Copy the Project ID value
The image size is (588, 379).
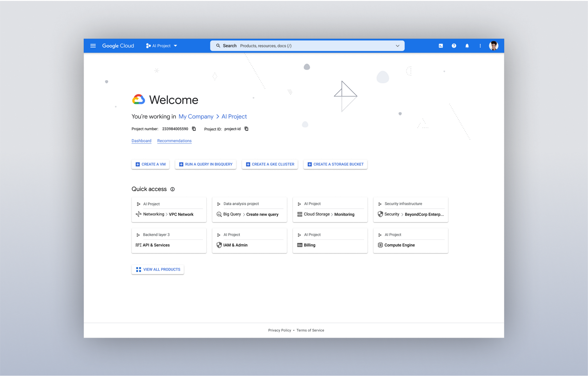pyautogui.click(x=246, y=129)
